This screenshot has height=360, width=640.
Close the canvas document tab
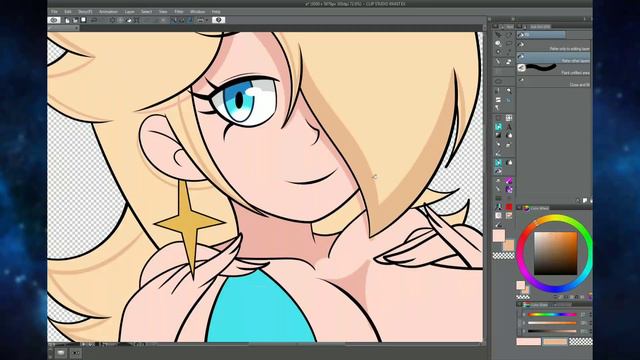(76, 28)
